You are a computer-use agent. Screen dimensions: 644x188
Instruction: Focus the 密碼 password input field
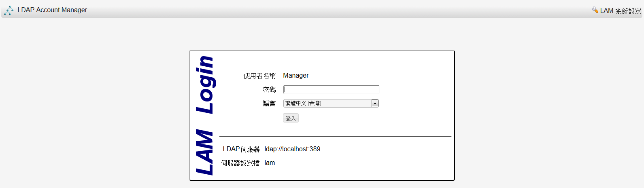coord(331,89)
